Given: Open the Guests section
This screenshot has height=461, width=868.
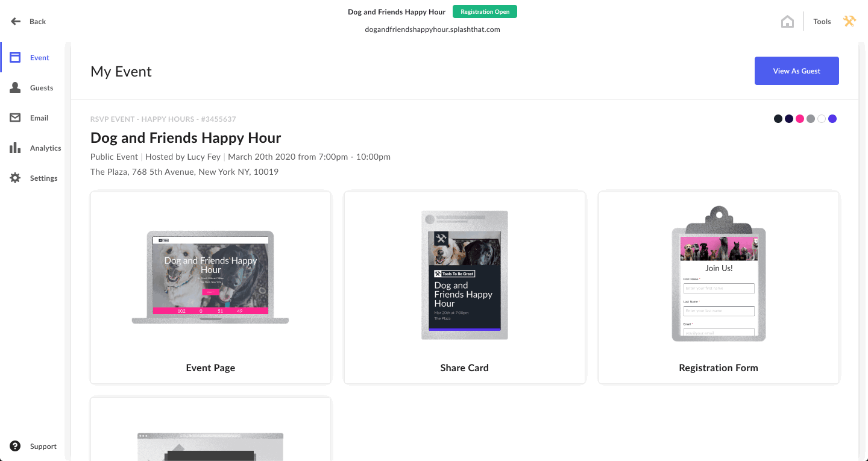Looking at the screenshot, I should click(x=42, y=88).
